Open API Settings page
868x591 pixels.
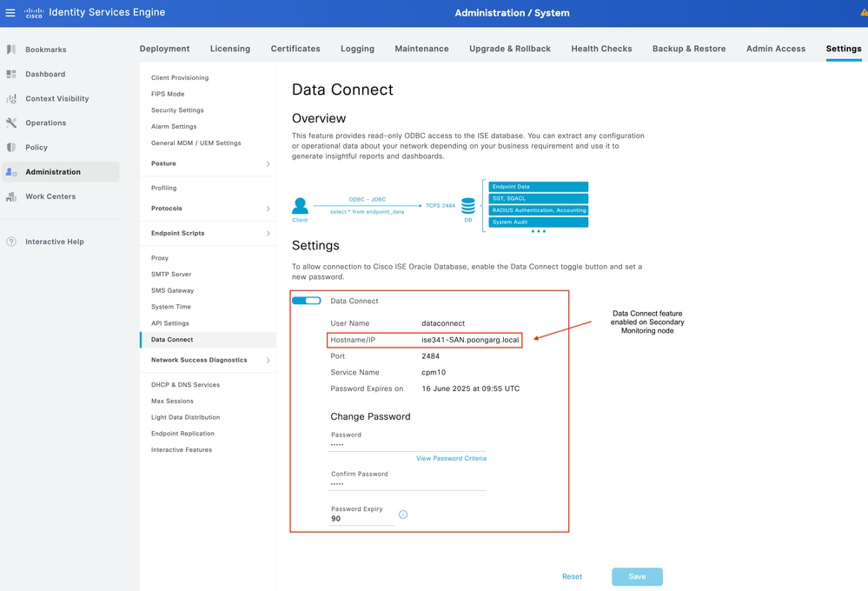pos(170,323)
